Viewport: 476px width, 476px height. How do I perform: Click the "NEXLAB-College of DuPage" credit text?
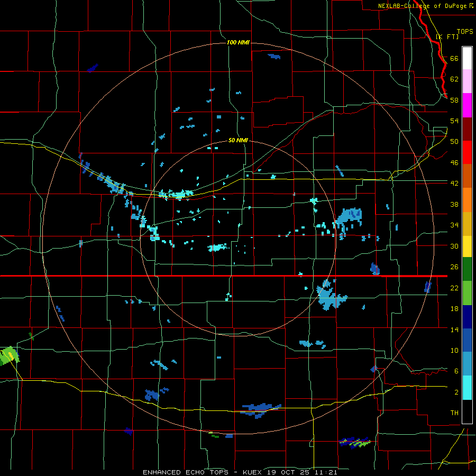tap(423, 6)
